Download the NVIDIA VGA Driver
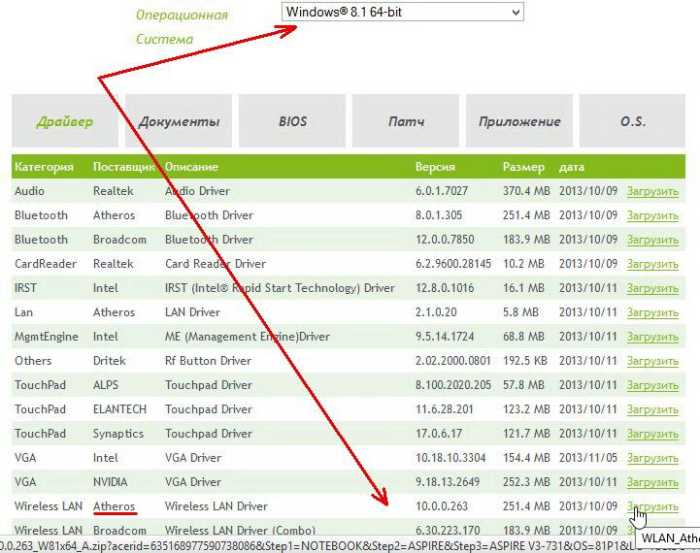The width and height of the screenshot is (700, 553). (652, 482)
